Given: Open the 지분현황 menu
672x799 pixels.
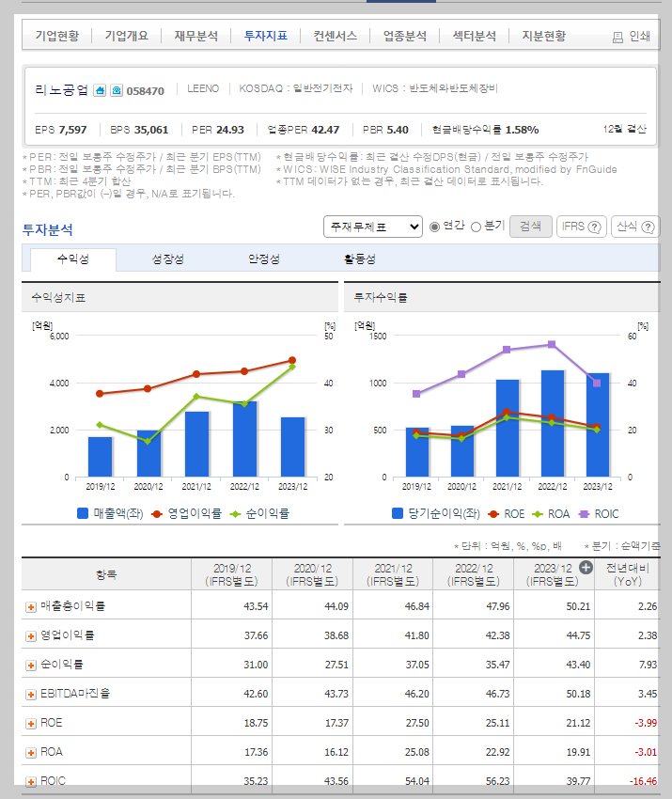Looking at the screenshot, I should point(543,36).
